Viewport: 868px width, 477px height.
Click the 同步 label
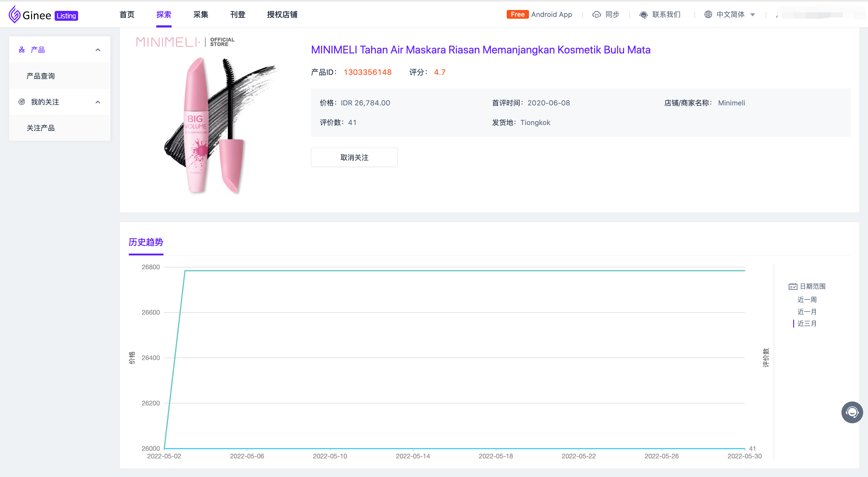[612, 14]
